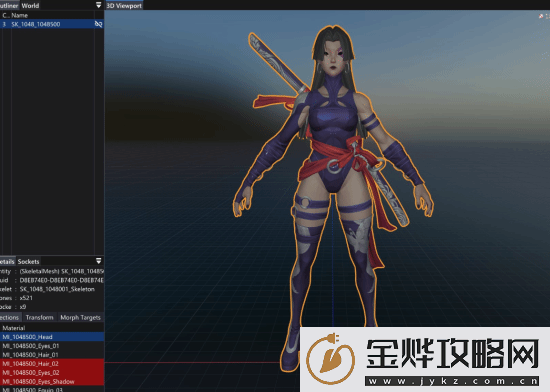This screenshot has height=392, width=550.
Task: Click the Name column header
Action: 19,15
